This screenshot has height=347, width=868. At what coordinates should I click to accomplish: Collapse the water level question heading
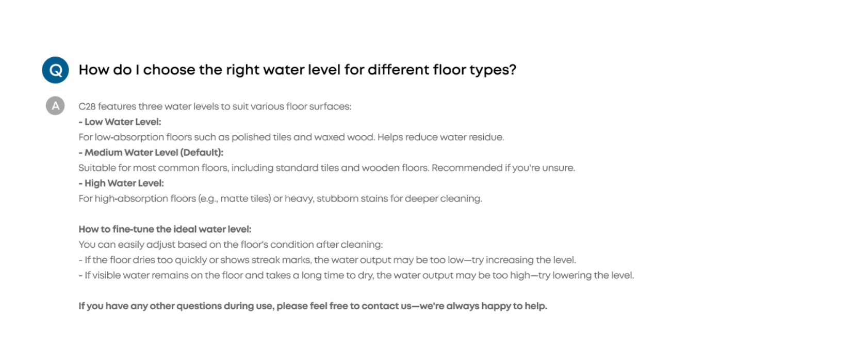point(298,70)
